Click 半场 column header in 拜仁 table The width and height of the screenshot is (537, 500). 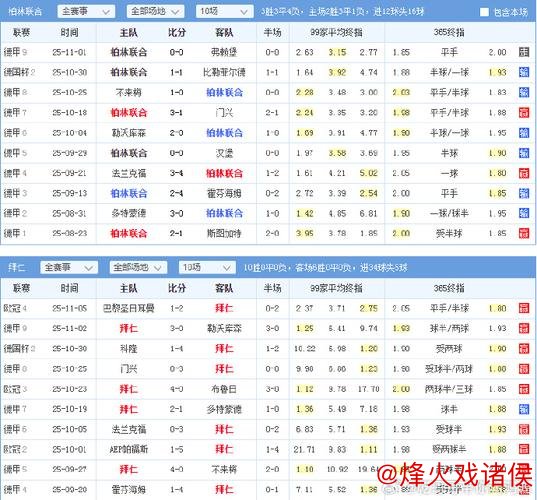click(272, 288)
